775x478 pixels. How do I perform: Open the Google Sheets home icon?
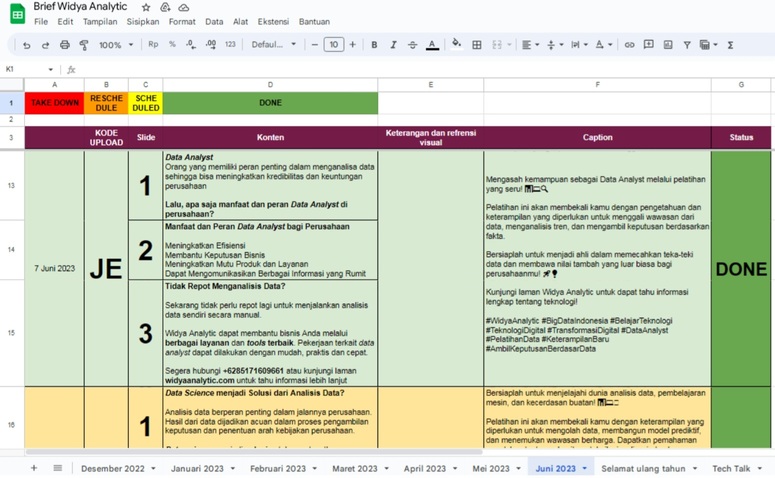pos(17,13)
